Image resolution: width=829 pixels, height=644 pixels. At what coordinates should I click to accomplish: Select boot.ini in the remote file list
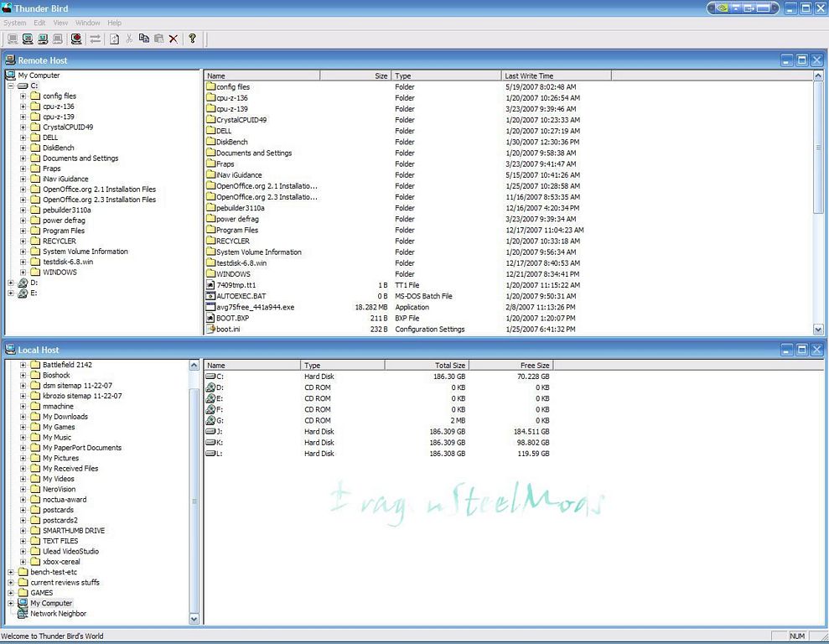point(228,330)
